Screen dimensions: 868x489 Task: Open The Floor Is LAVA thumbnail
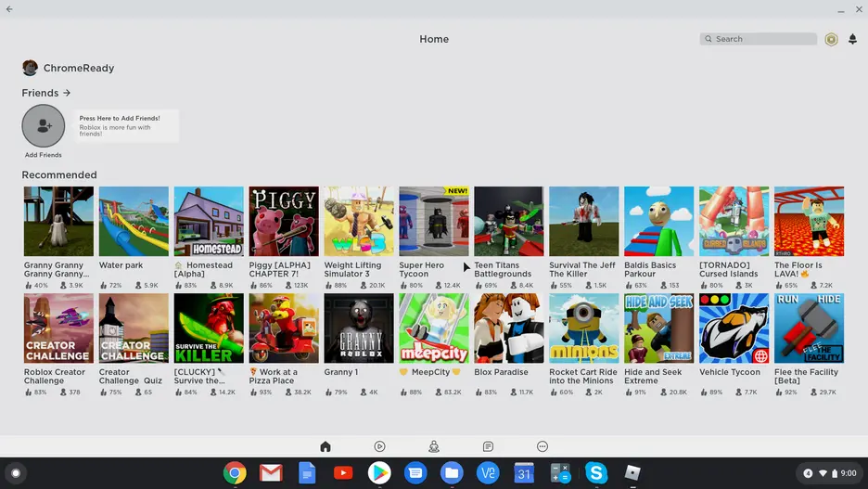tap(809, 222)
